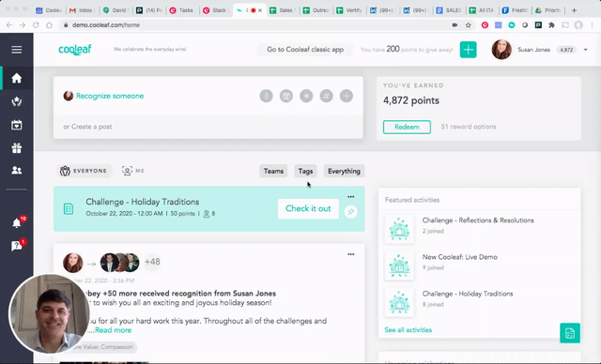The image size is (601, 364).
Task: Click the grey plus icon in recognition box
Action: [347, 96]
